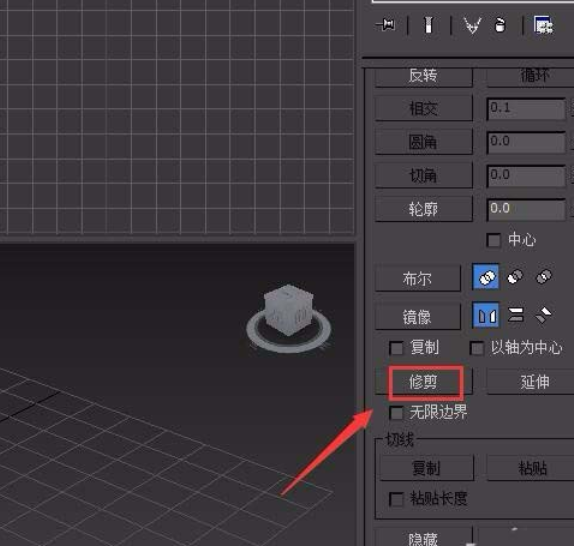Click the 切角 button

tap(424, 176)
